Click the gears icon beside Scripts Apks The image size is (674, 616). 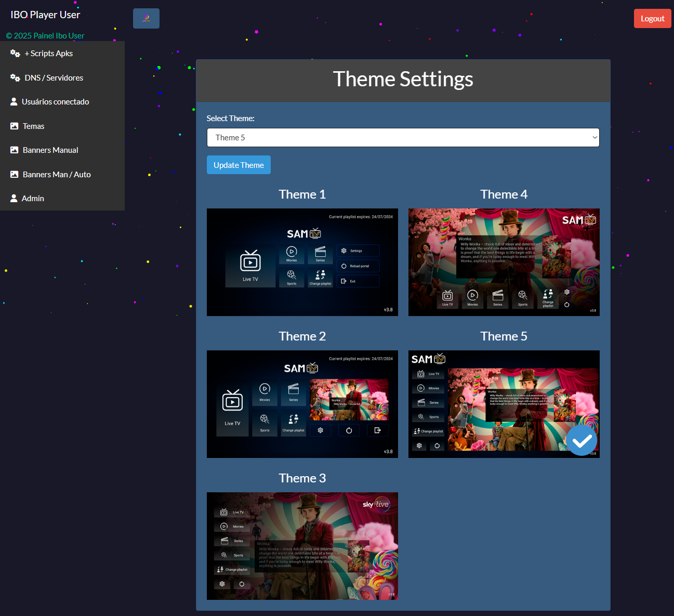(x=15, y=54)
